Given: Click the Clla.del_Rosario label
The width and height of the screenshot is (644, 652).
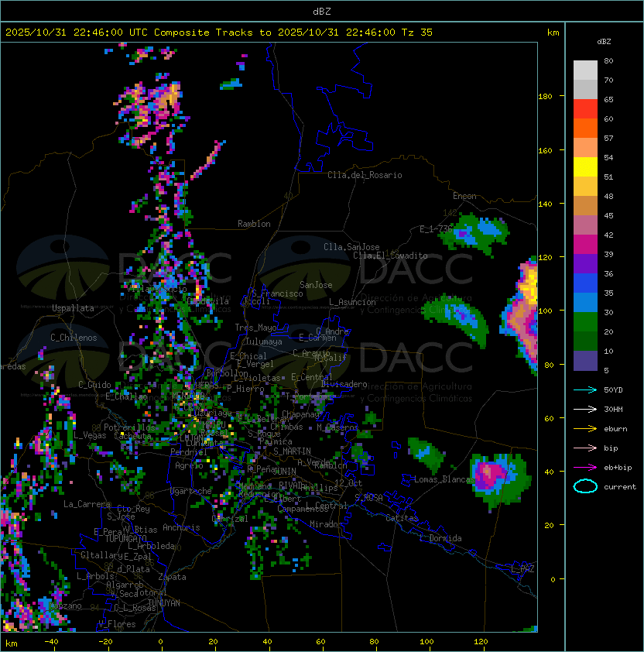Looking at the screenshot, I should 365,175.
